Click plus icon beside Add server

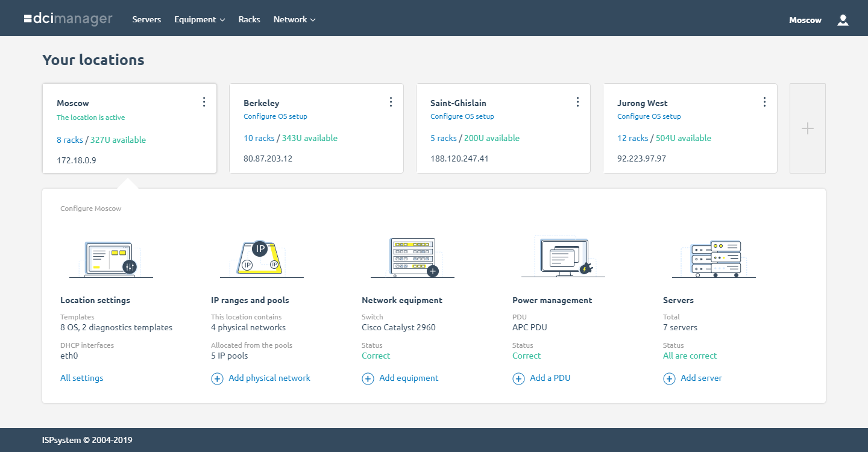pos(669,378)
